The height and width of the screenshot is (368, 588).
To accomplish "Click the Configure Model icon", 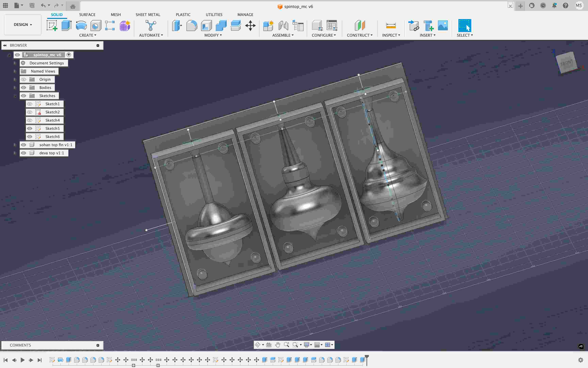I will (317, 26).
